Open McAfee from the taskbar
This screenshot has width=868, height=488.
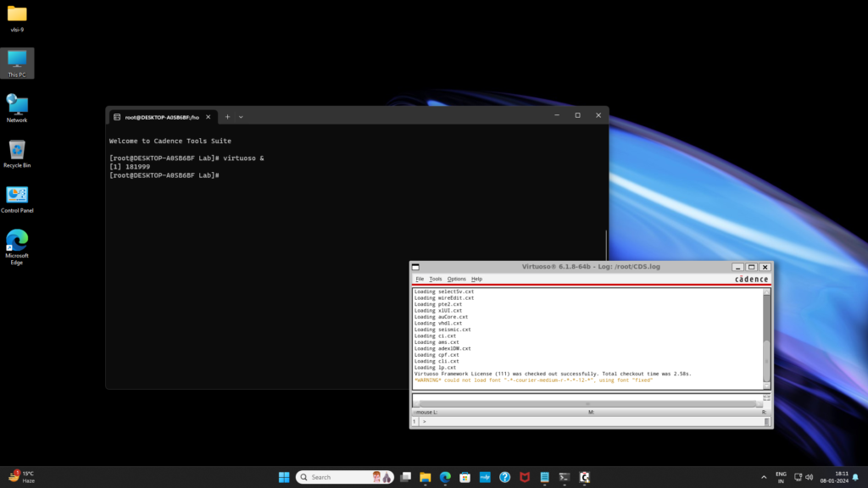click(525, 477)
